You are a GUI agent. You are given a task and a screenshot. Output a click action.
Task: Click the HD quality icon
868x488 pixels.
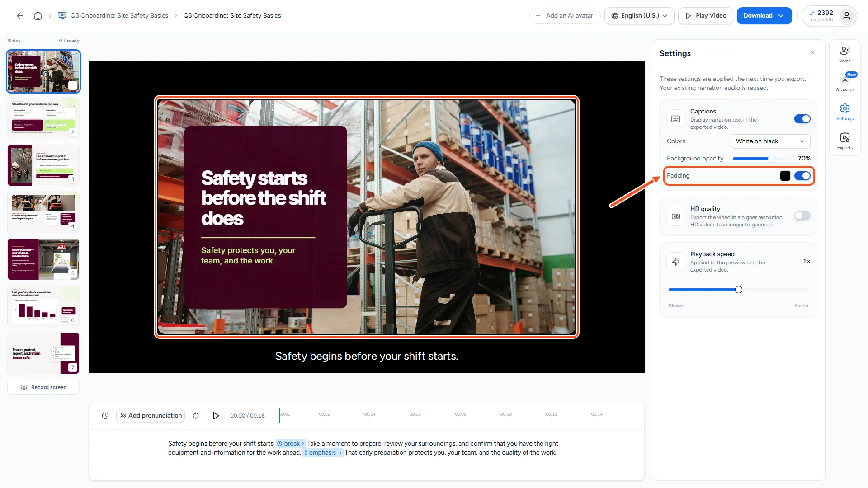click(676, 216)
